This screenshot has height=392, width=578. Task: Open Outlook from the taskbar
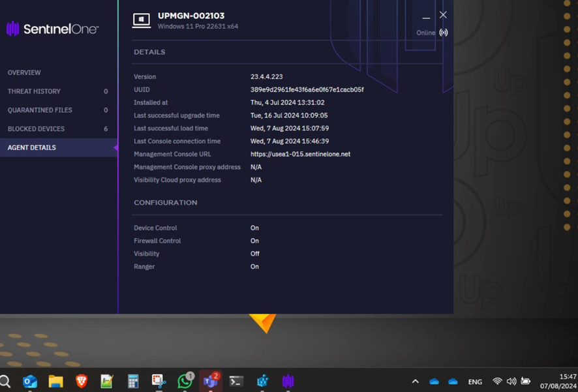coord(30,382)
